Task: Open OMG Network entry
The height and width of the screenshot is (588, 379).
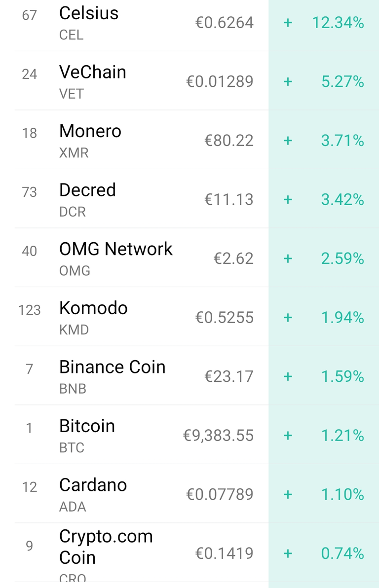Action: tap(189, 257)
